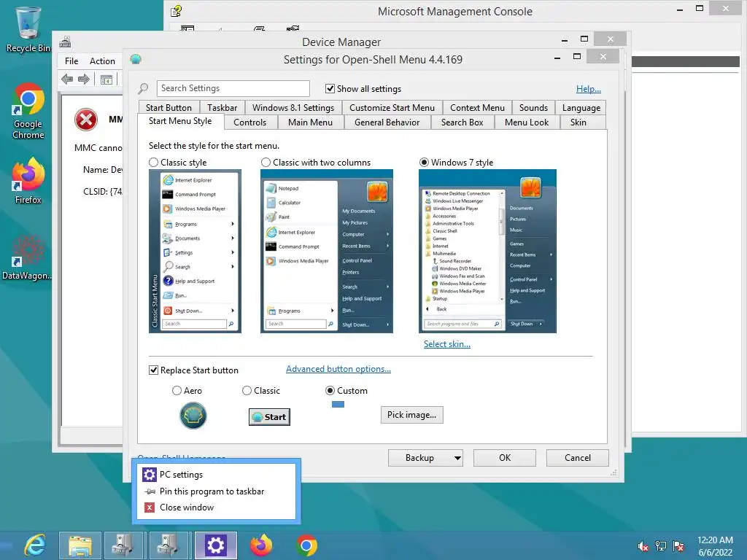The width and height of the screenshot is (747, 560).
Task: Click Device Manager back arrow
Action: pyautogui.click(x=67, y=79)
